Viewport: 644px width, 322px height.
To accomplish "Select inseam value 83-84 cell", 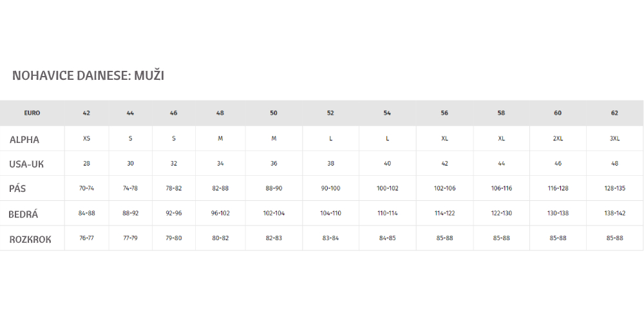I will pos(330,238).
